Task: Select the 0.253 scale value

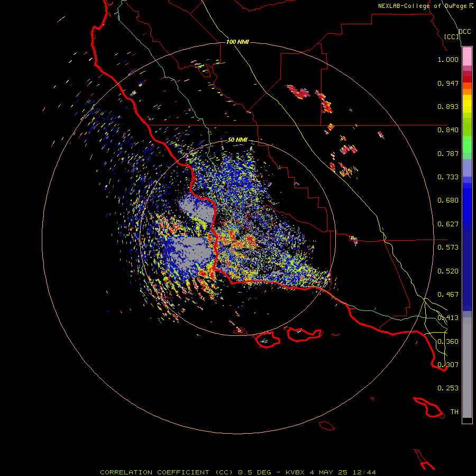Action: (x=448, y=388)
